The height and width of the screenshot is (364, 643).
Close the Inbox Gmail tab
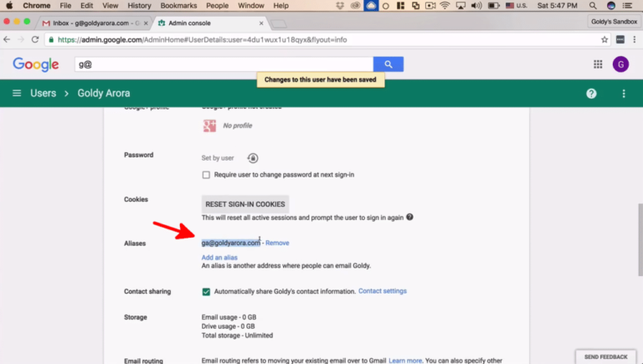click(x=146, y=23)
